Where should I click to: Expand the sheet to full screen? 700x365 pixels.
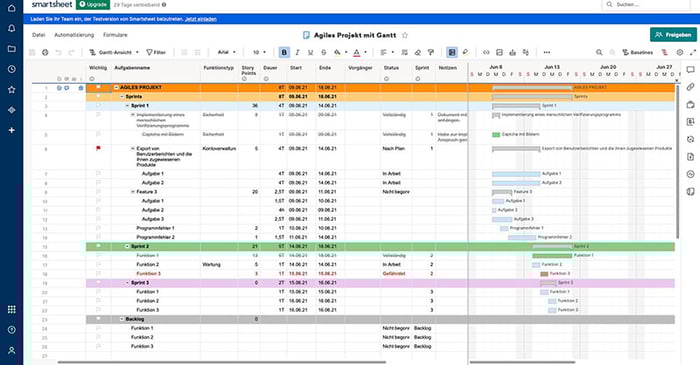coord(693,52)
